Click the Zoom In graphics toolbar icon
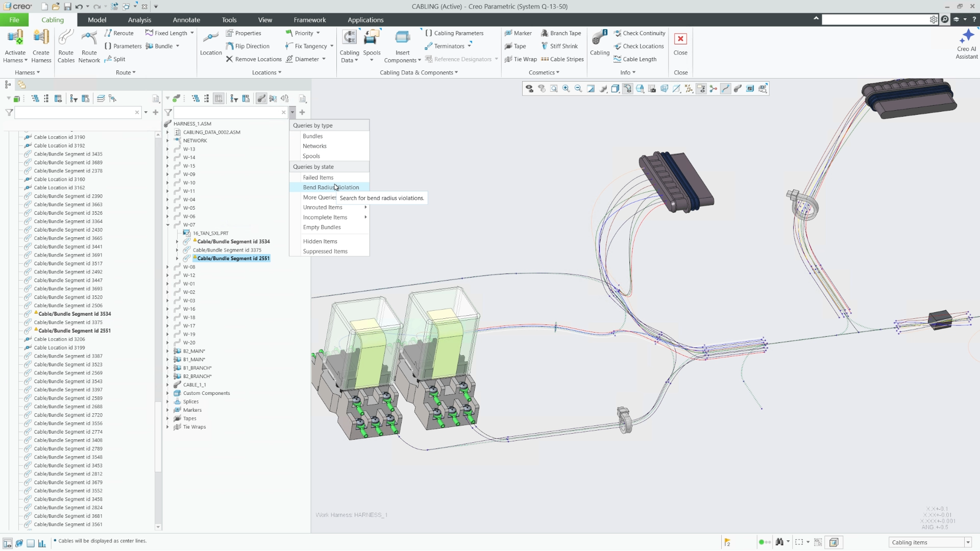Screen dimensions: 980x551 click(566, 89)
